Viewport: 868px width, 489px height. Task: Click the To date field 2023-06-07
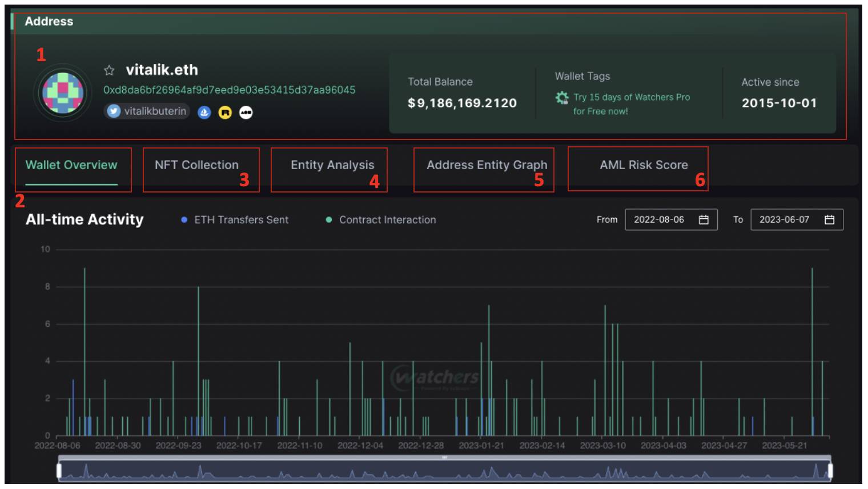tap(797, 220)
